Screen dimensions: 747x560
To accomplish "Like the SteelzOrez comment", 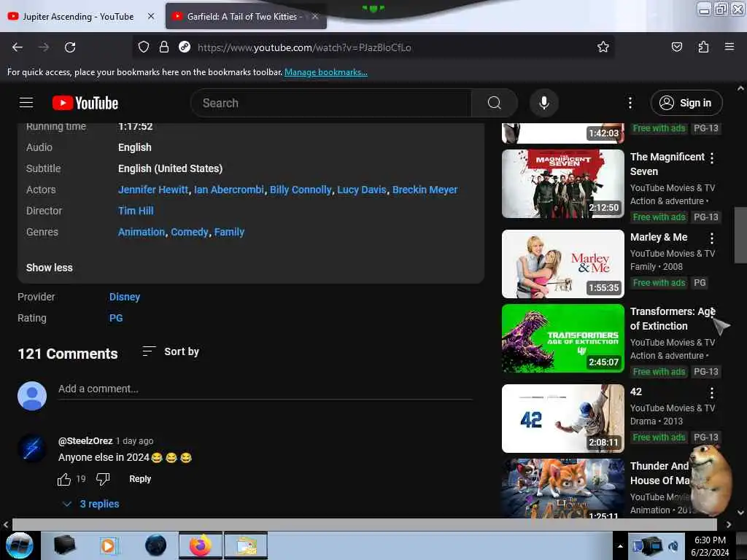I will [x=64, y=479].
